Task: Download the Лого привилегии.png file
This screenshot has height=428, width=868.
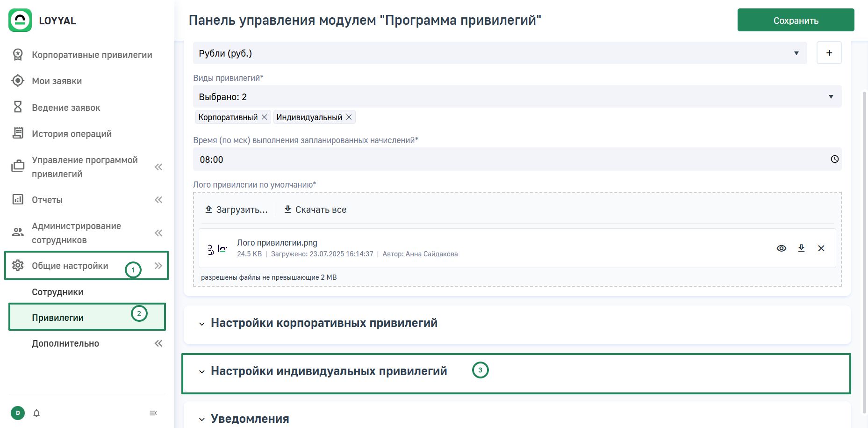Action: (x=801, y=248)
